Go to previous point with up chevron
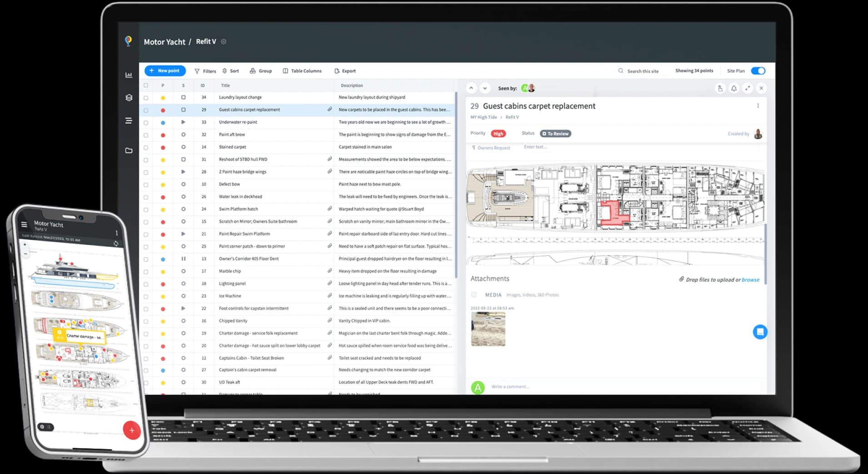The width and height of the screenshot is (868, 474). coord(471,88)
